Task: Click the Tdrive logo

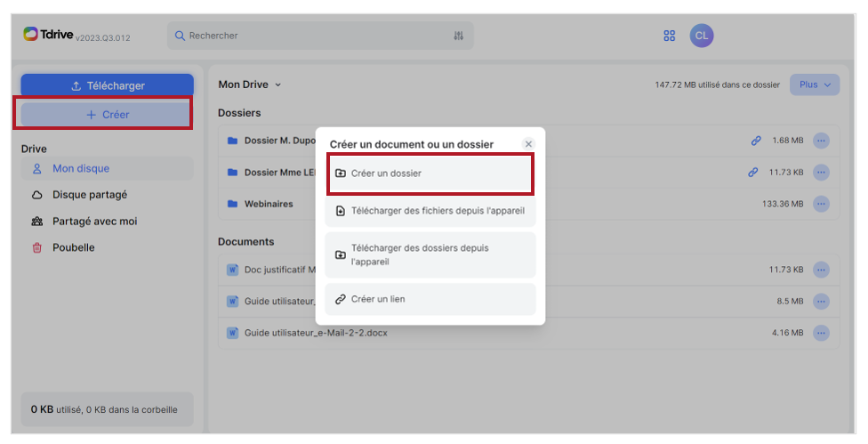Action: point(49,35)
